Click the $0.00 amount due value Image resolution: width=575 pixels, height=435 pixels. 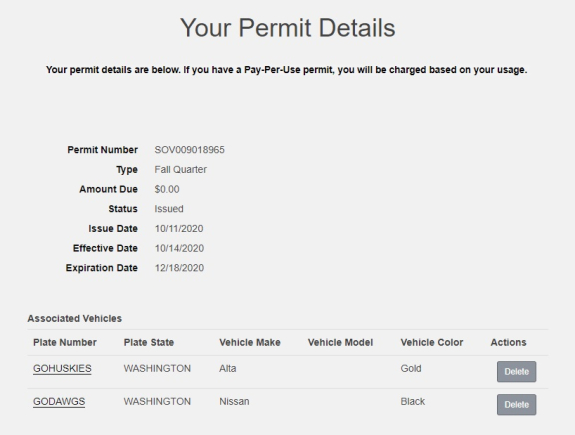[167, 189]
